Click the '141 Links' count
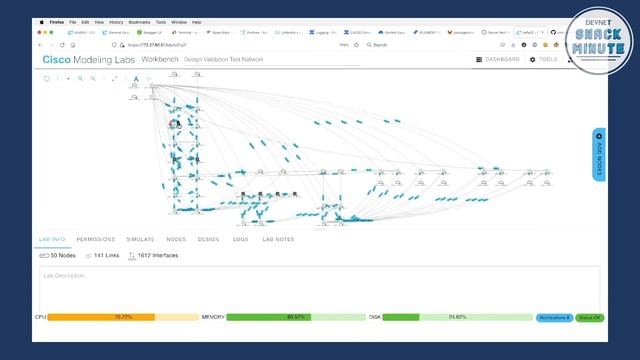Screen dimensions: 640x360 tap(107, 256)
